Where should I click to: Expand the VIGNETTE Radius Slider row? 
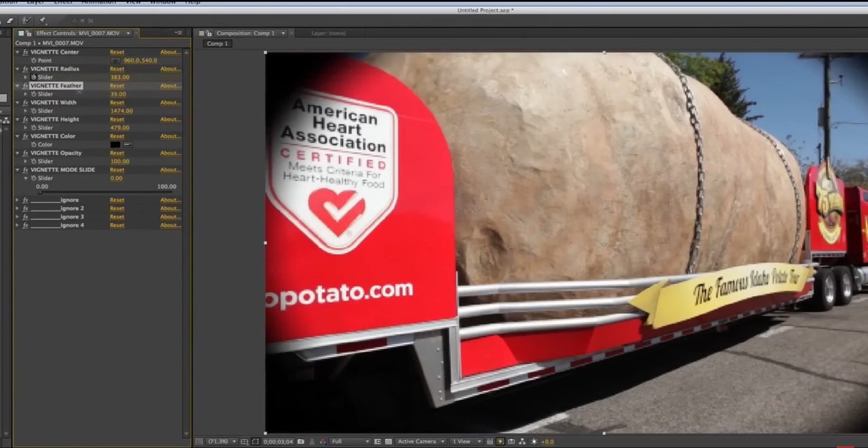[26, 77]
